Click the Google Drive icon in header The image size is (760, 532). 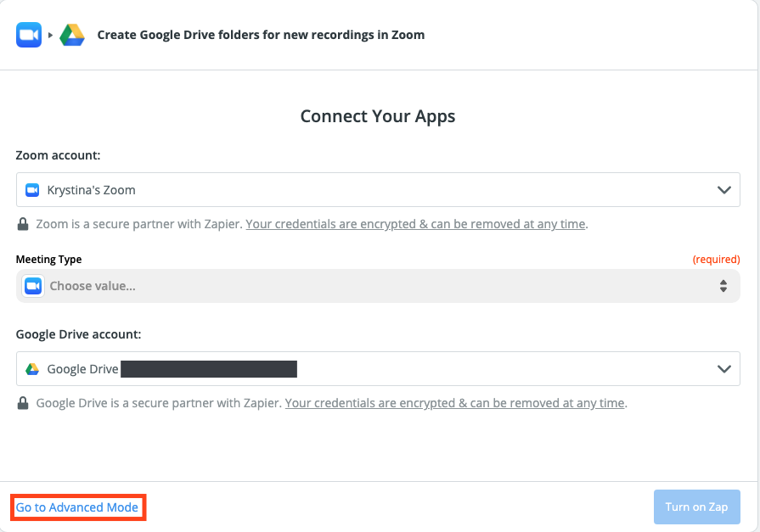(x=72, y=35)
